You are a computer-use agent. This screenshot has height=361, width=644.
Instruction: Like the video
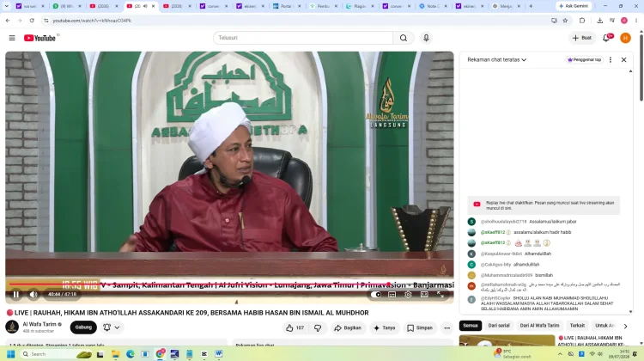[295, 327]
